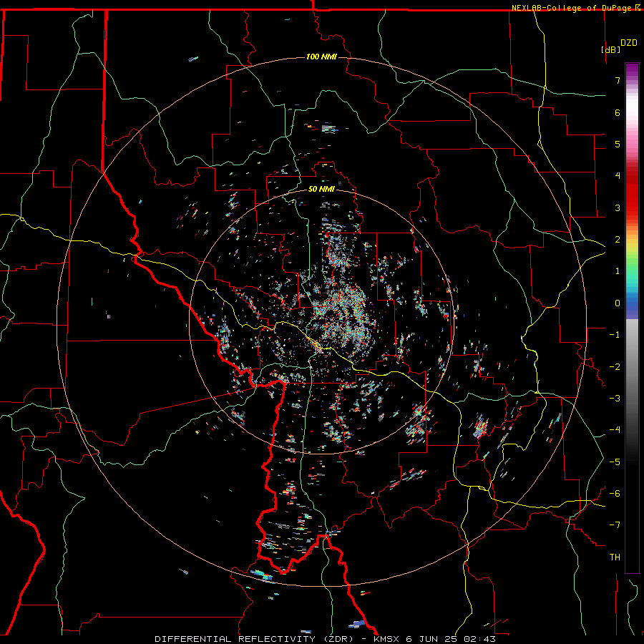Click the -4 value on the color scale
Viewport: 644px width, 644px height.
(x=615, y=430)
